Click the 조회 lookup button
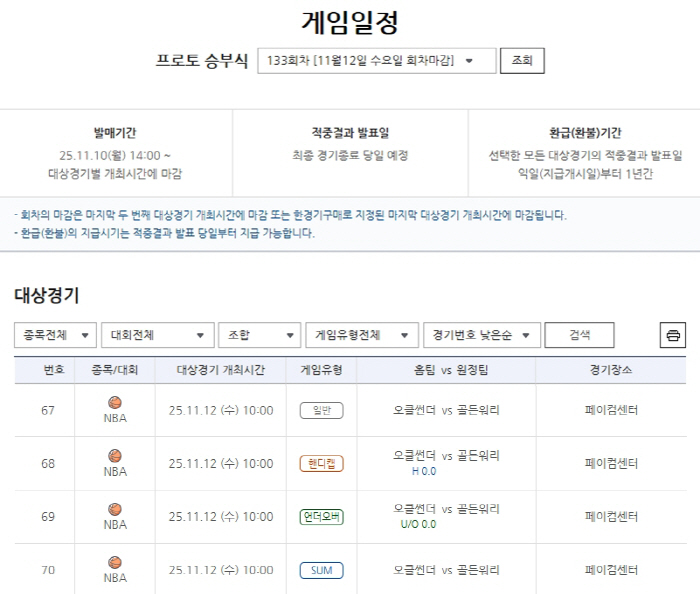The width and height of the screenshot is (700, 594). click(522, 61)
